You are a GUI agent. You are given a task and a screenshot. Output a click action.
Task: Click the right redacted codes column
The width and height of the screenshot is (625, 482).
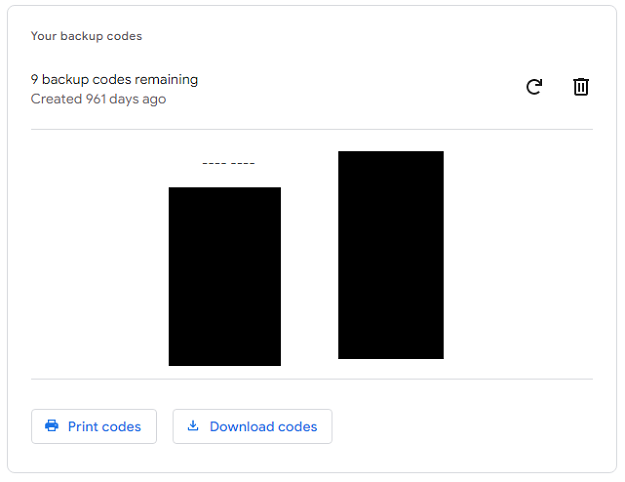pyautogui.click(x=391, y=255)
